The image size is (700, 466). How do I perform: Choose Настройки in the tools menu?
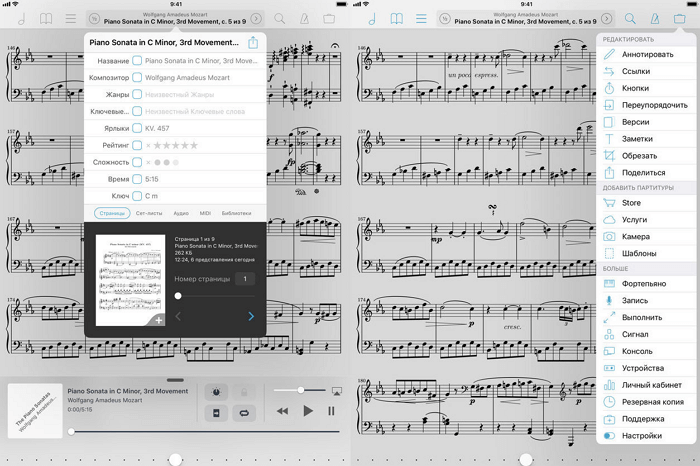[x=640, y=436]
